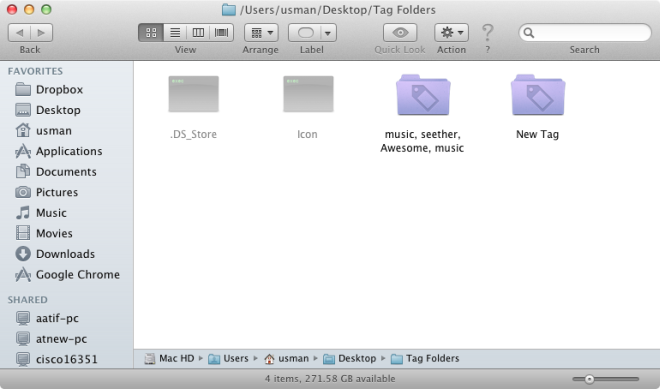Open the Action gear menu
660x389 pixels.
(451, 32)
